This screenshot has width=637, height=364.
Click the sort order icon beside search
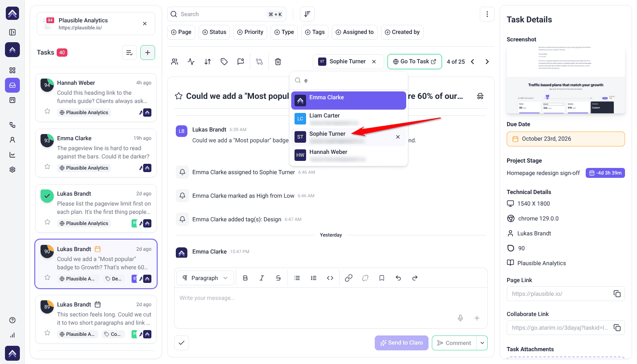tap(307, 14)
